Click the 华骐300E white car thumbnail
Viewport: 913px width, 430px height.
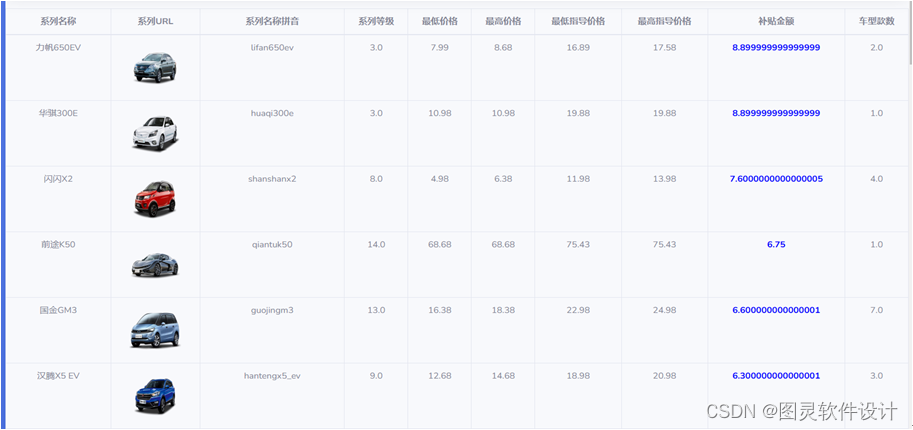tap(155, 133)
